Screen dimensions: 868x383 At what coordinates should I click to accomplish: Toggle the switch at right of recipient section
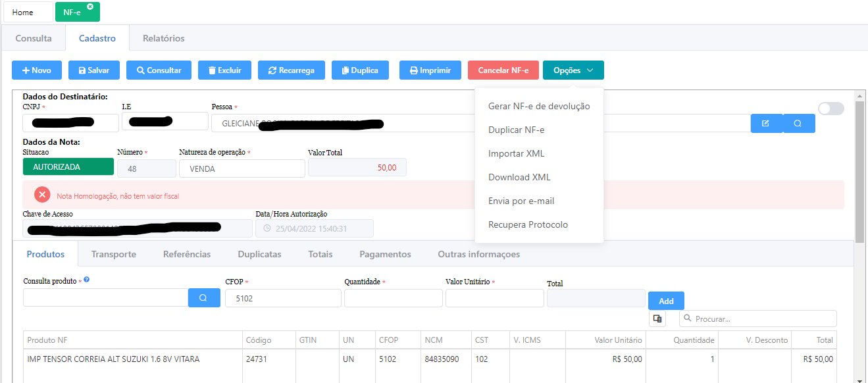pos(830,109)
